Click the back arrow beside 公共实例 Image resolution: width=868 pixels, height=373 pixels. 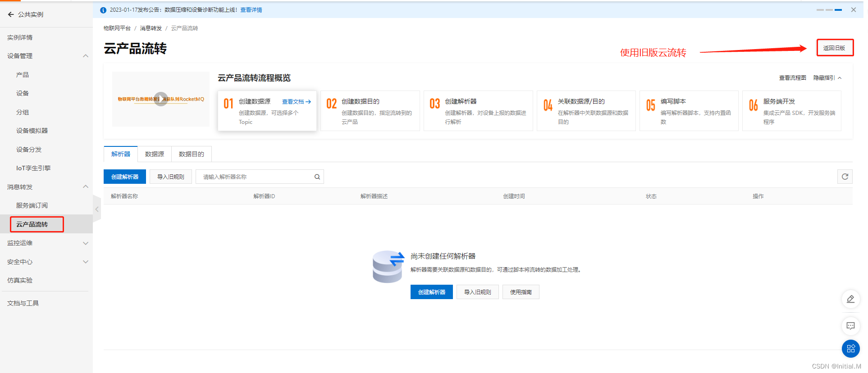coord(11,14)
